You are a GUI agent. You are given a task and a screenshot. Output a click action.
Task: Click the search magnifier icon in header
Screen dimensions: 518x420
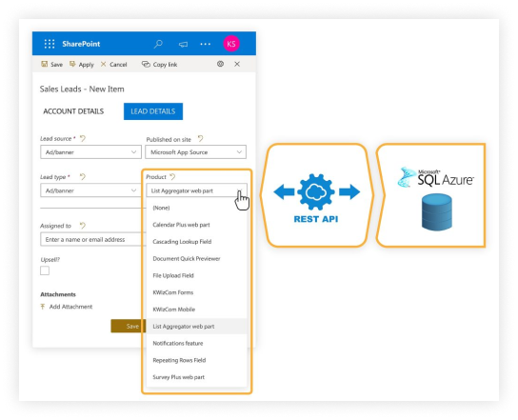tap(158, 44)
